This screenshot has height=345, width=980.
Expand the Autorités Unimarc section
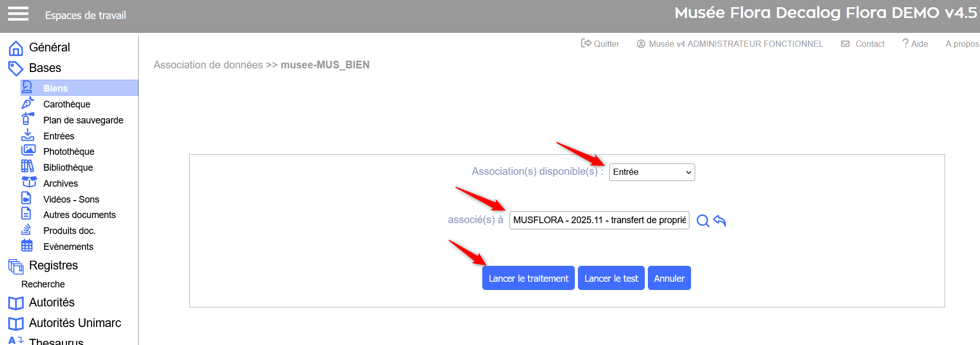click(x=75, y=323)
